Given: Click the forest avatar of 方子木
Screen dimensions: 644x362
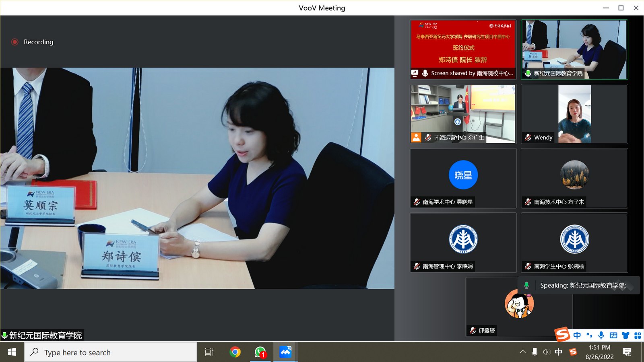Looking at the screenshot, I should 574,175.
